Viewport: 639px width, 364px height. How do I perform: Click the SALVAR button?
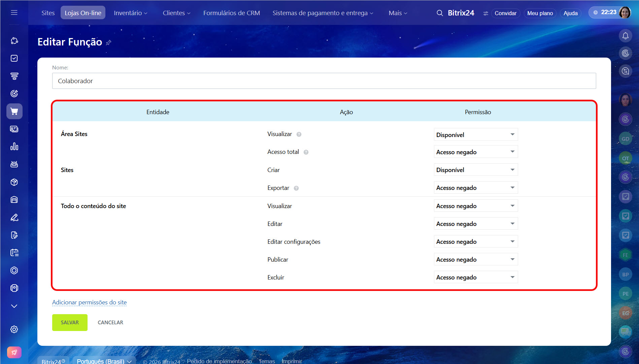click(70, 323)
